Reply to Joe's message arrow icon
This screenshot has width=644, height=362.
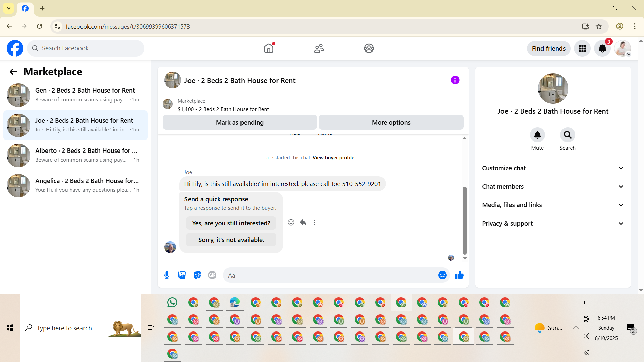tap(303, 222)
